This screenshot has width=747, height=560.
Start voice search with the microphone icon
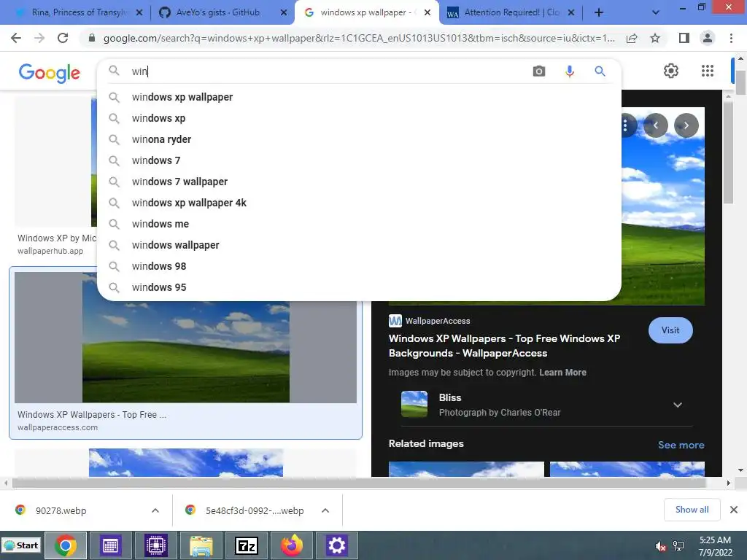click(x=569, y=71)
